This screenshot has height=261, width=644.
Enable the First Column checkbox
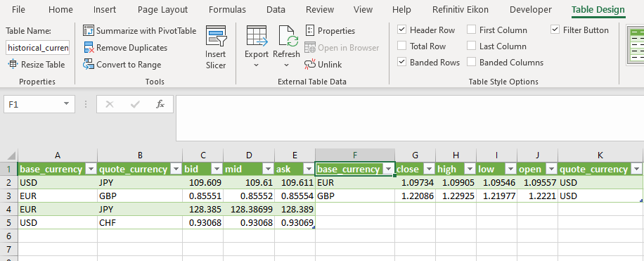[x=472, y=30]
